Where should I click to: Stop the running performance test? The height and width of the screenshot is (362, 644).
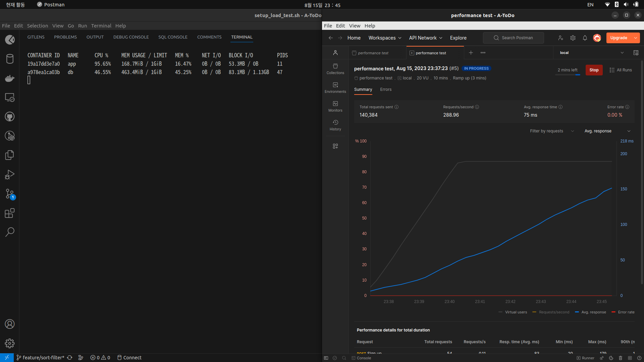[594, 70]
